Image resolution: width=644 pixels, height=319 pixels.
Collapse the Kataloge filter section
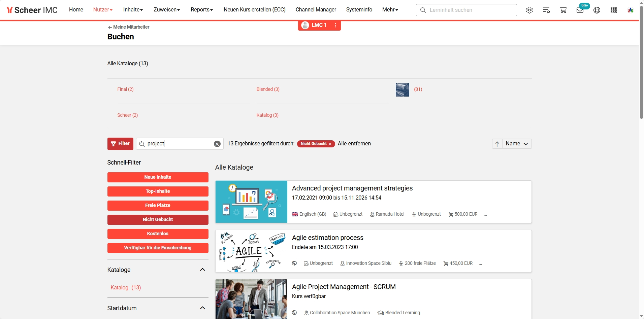coord(202,270)
